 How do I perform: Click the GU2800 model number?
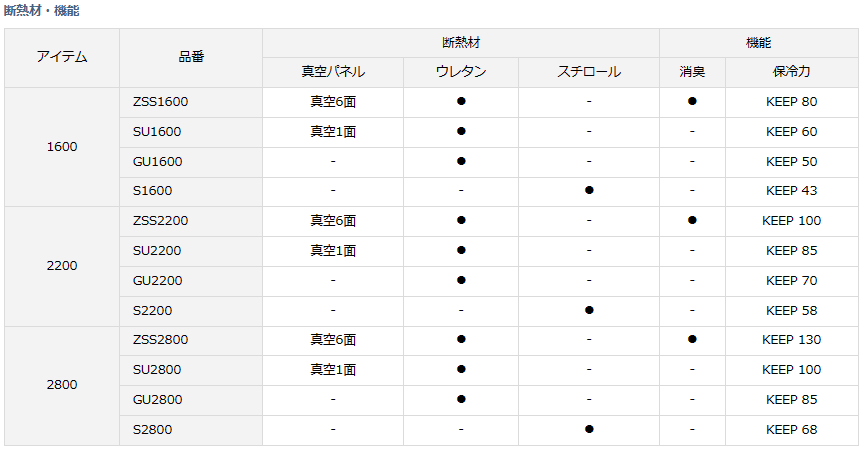pyautogui.click(x=158, y=399)
